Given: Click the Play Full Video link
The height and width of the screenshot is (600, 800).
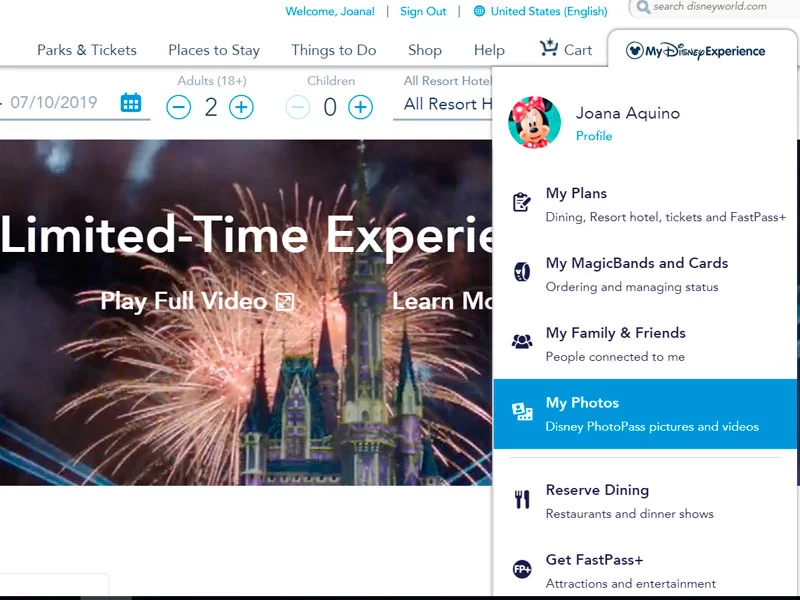Looking at the screenshot, I should point(197,301).
